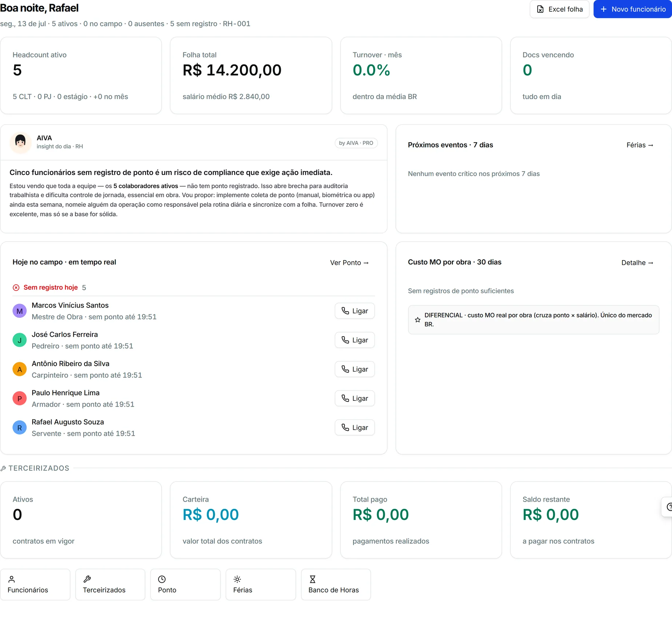Select the name Marcos Vinícius Santos
The image size is (672, 620).
pos(70,305)
